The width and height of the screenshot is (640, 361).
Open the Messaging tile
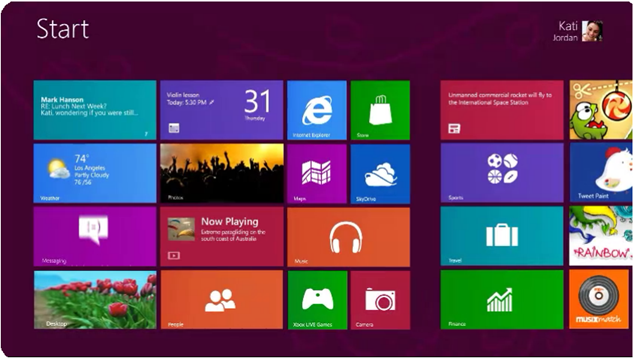(95, 237)
